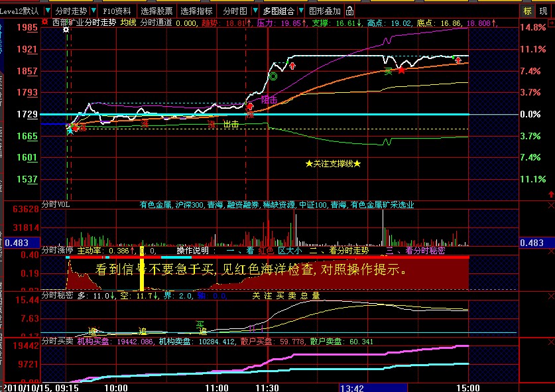Click the 分时买卖 indicator label
The width and height of the screenshot is (555, 392).
click(x=58, y=341)
